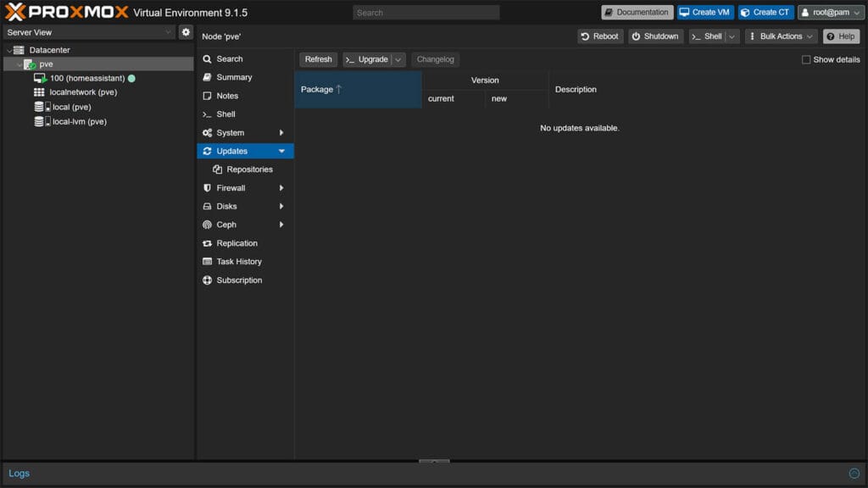Viewport: 868px width, 488px height.
Task: Enable the Show details checkbox
Action: pos(805,59)
